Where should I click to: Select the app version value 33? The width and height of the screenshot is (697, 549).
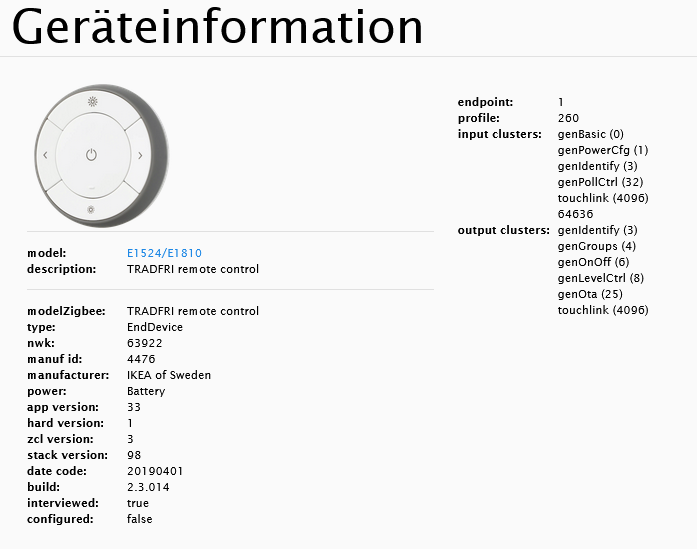coord(134,407)
